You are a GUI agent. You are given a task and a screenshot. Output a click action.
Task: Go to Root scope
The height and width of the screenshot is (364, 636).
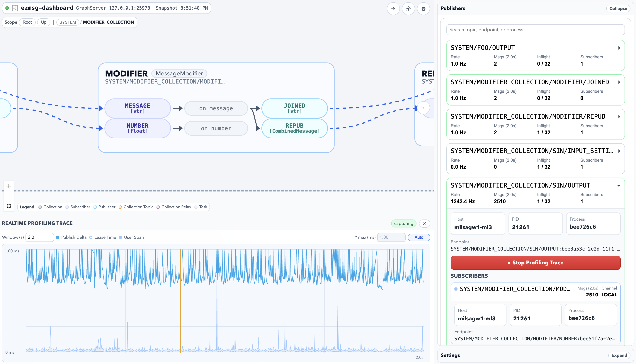(x=27, y=22)
